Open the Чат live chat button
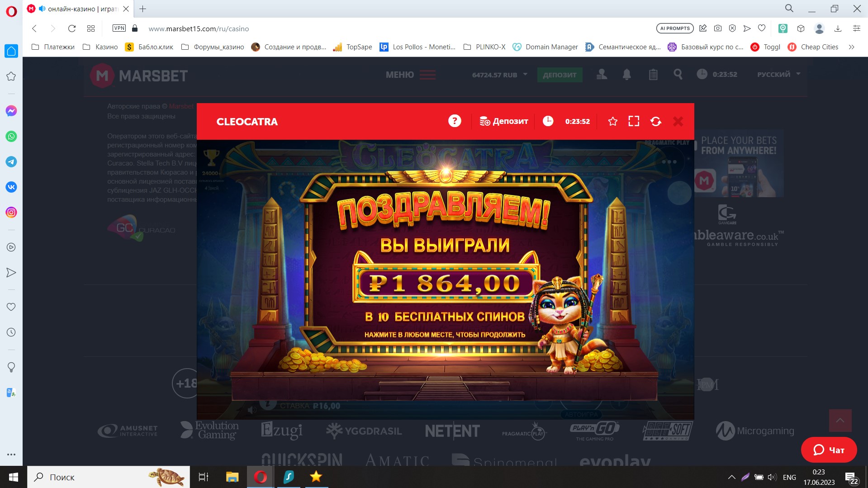868x488 pixels. click(x=829, y=450)
